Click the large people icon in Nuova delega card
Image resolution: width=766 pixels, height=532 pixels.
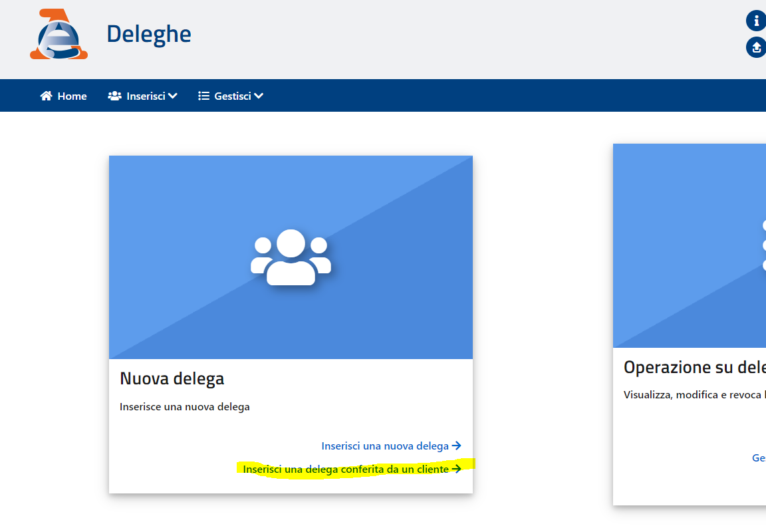click(291, 257)
